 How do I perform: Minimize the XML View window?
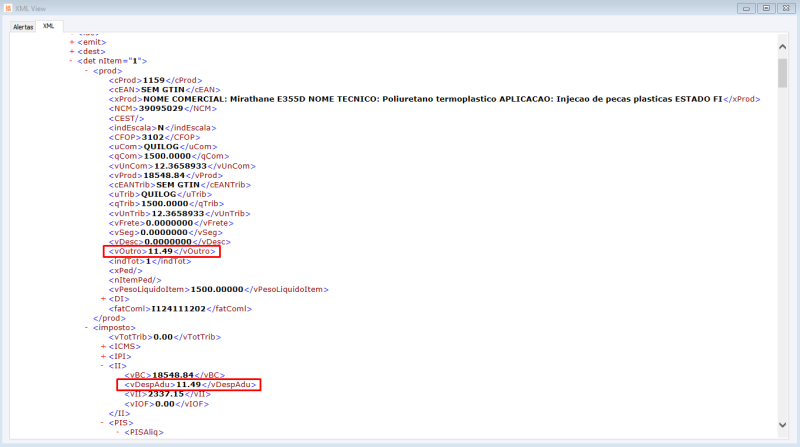[746, 8]
